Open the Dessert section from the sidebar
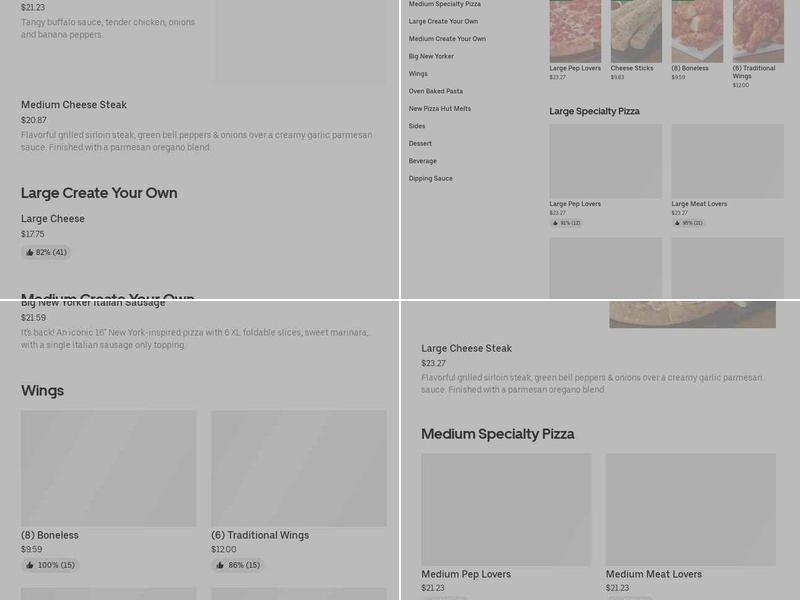The image size is (800, 600). (419, 143)
